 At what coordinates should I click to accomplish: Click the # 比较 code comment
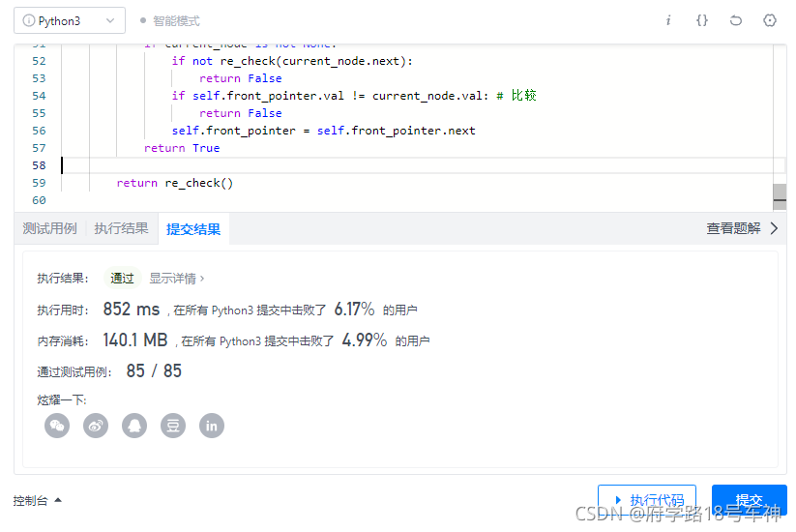coord(516,96)
